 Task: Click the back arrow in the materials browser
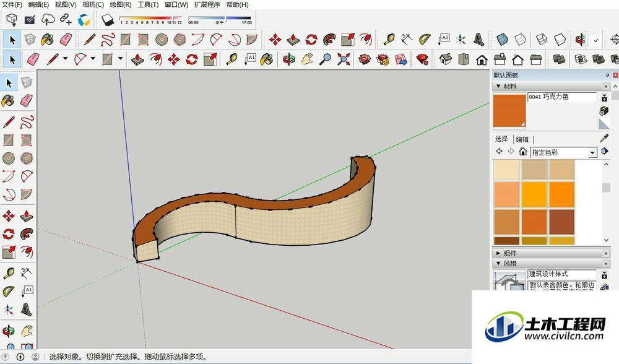tap(500, 152)
